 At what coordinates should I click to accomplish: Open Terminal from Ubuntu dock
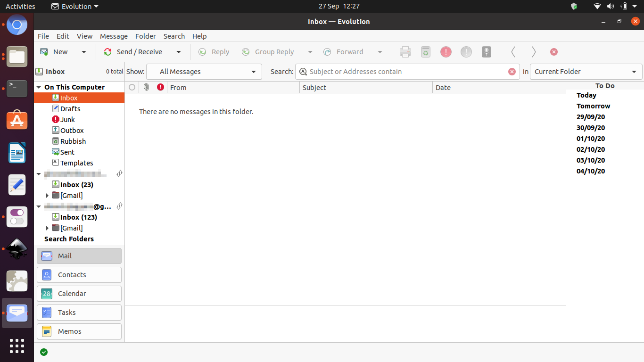[17, 89]
